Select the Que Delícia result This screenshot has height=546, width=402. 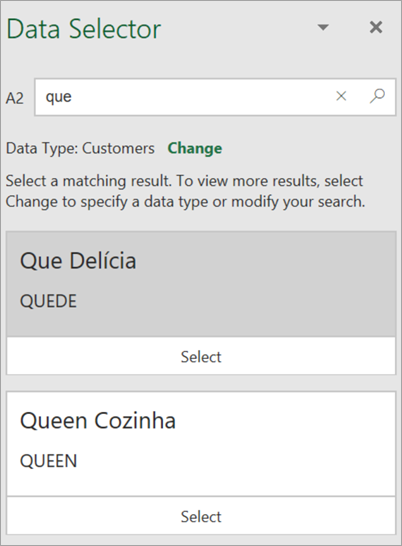(x=201, y=357)
